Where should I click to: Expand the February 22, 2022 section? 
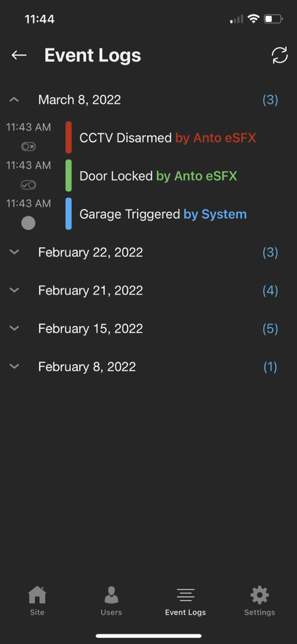click(14, 252)
